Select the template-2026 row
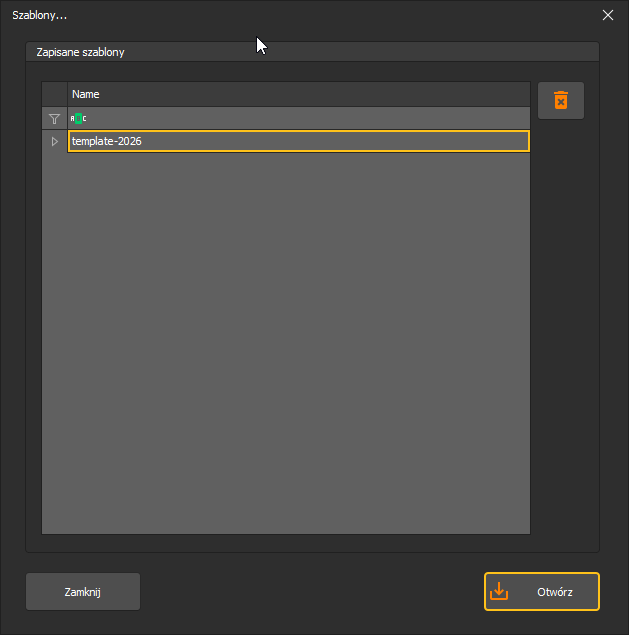 (299, 141)
